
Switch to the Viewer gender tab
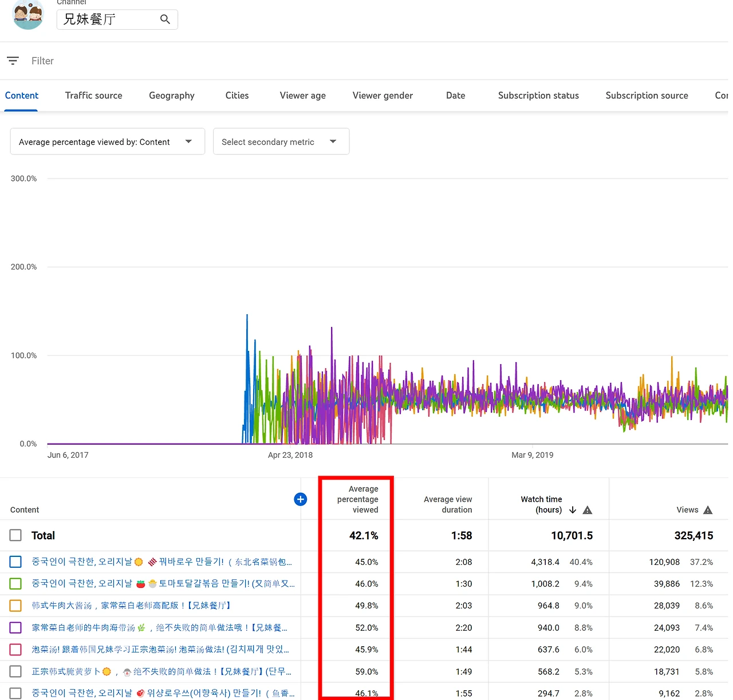point(383,96)
